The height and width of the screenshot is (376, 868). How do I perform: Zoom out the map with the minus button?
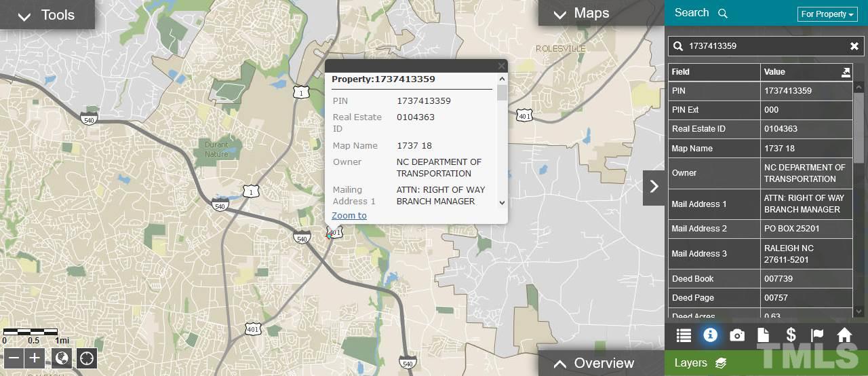[x=14, y=358]
